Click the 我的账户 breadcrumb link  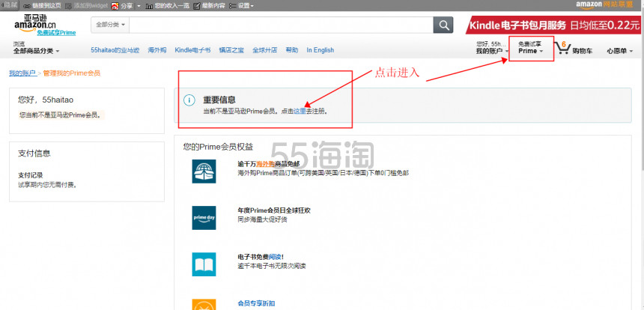coord(22,73)
